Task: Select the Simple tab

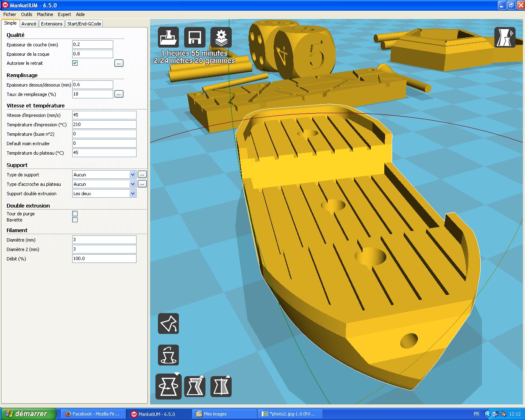Action: click(x=11, y=23)
